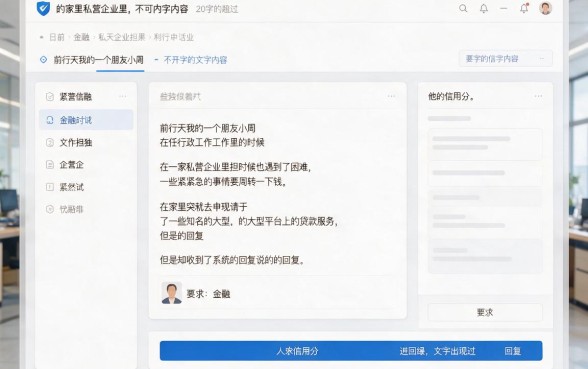
Task: Open the sidebar three-dot more menu
Action: pyautogui.click(x=122, y=96)
